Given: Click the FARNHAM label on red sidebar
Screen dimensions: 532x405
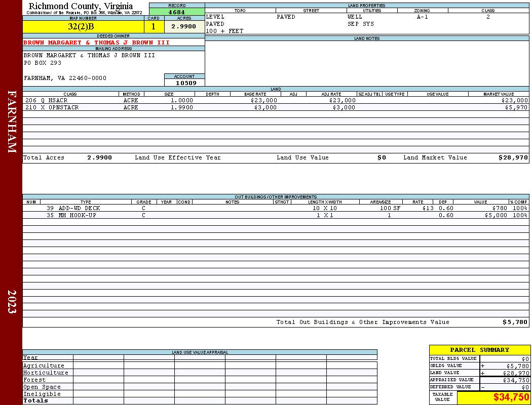Looking at the screenshot, I should [x=12, y=121].
